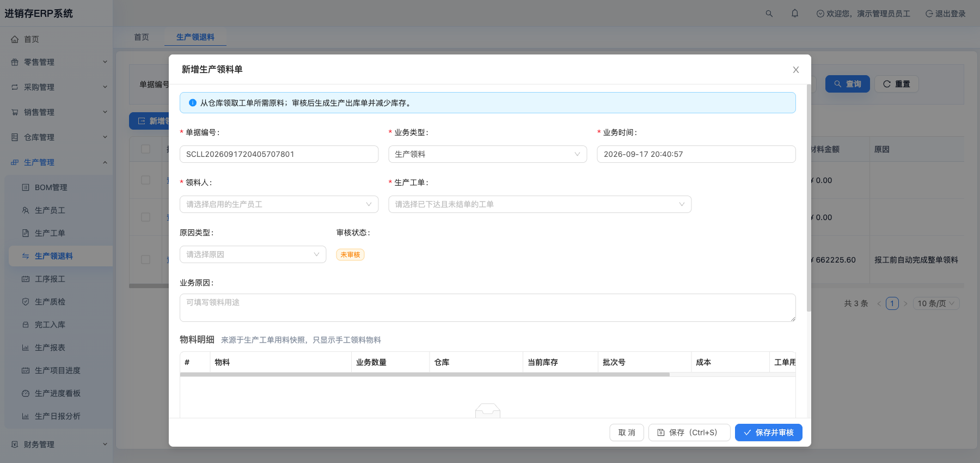This screenshot has width=980, height=463.
Task: Open 生产工单 in the sidebar
Action: click(x=61, y=233)
